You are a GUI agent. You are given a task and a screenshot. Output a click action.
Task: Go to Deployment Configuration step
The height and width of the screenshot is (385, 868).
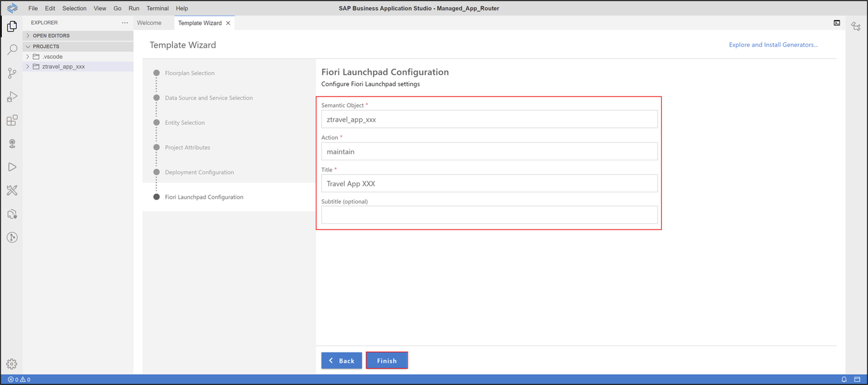199,172
